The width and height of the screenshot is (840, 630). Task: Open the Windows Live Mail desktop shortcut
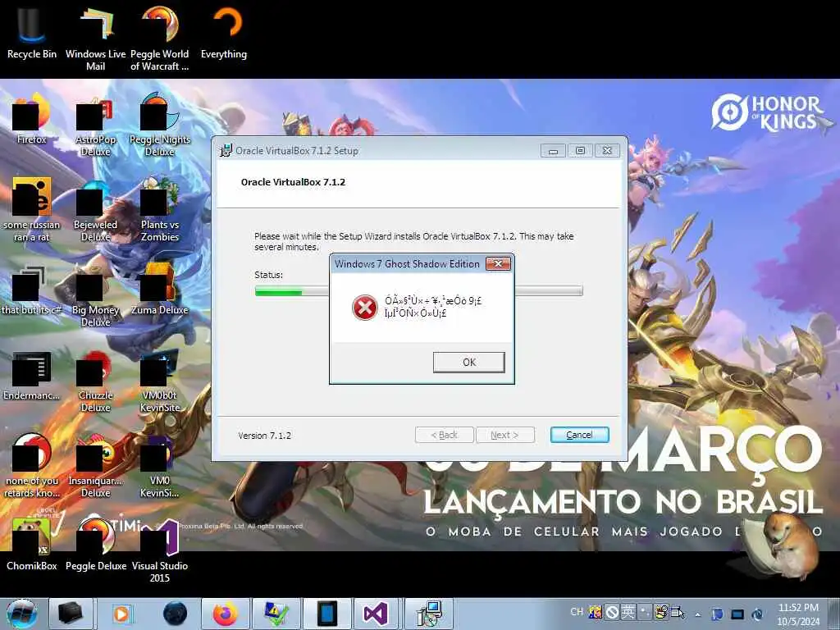95,39
